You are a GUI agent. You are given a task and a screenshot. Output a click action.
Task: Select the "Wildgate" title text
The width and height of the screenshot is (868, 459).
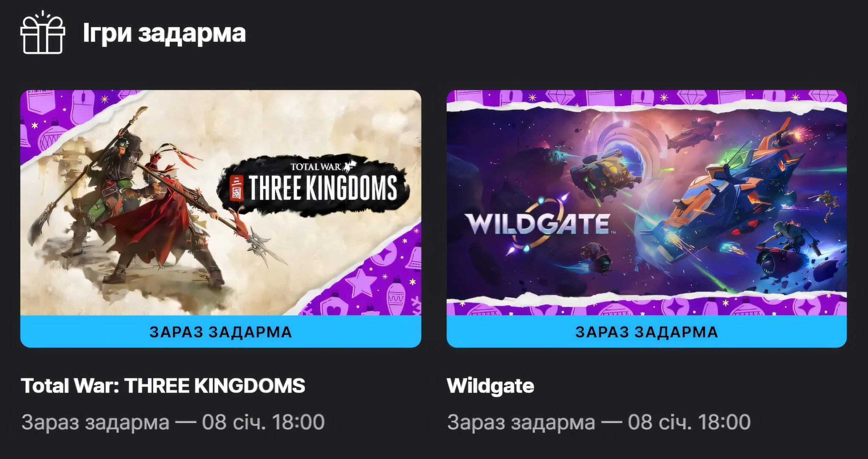pos(490,386)
